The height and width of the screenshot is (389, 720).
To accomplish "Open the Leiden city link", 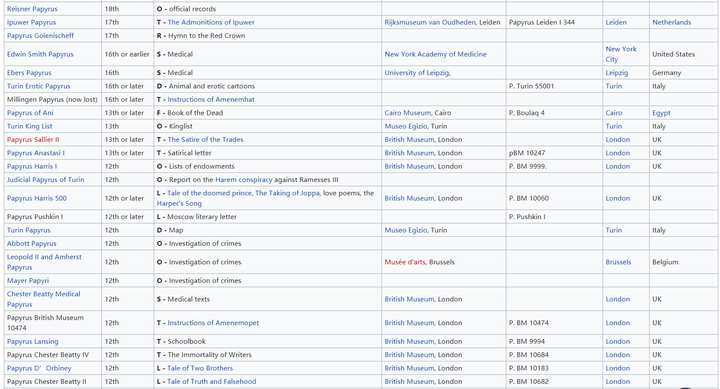I will point(616,22).
